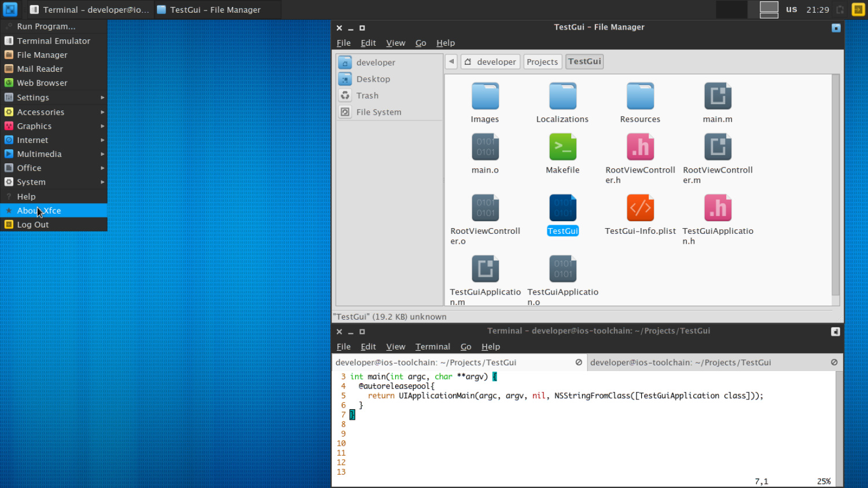Expand the Graphics submenu

(x=54, y=126)
